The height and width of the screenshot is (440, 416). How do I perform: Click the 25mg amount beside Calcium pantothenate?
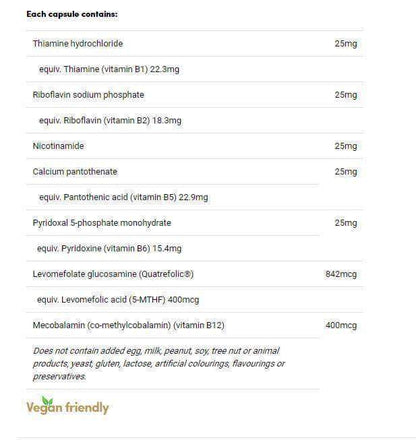[x=346, y=172]
